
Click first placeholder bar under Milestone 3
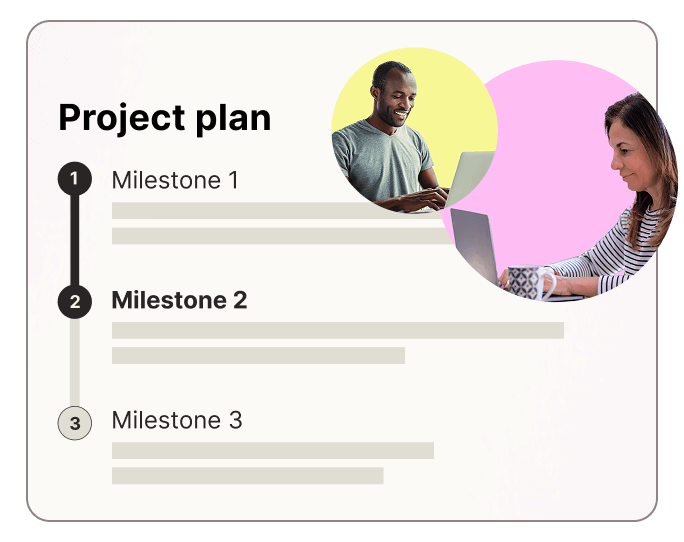272,450
